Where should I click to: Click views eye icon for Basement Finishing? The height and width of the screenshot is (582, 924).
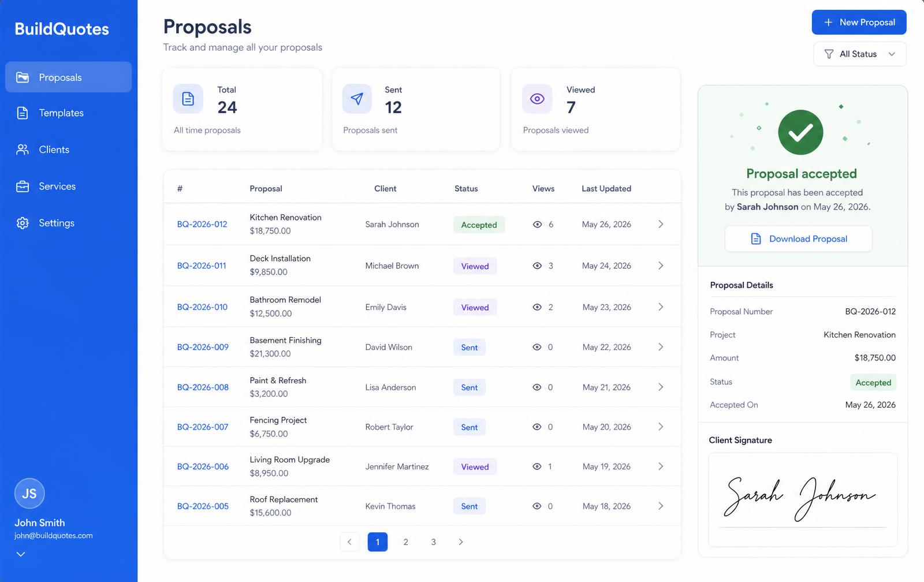point(537,347)
